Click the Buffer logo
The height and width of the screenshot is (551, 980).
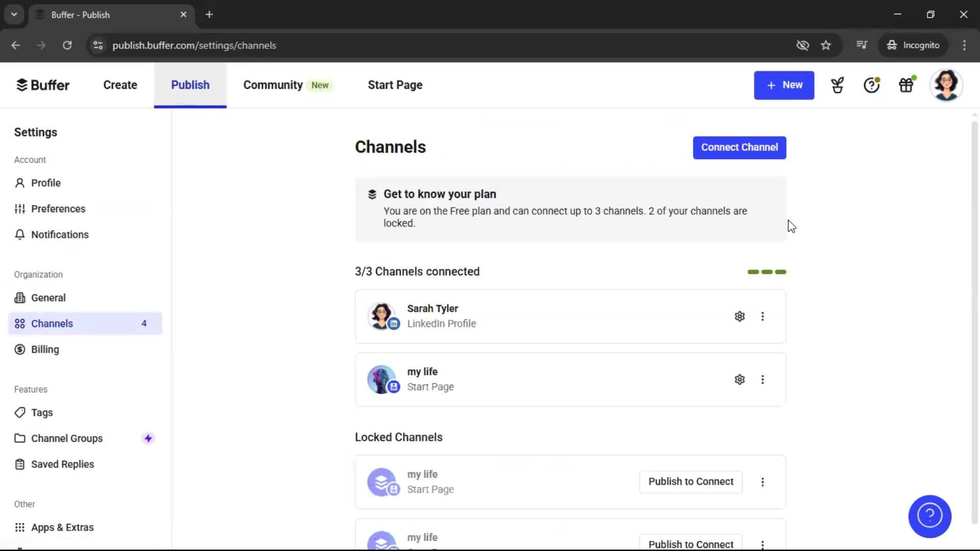coord(43,85)
